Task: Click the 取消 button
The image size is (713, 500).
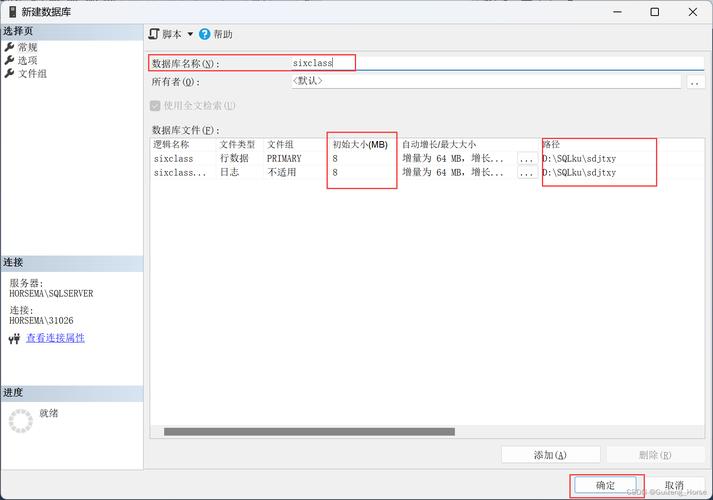Action: (x=673, y=485)
